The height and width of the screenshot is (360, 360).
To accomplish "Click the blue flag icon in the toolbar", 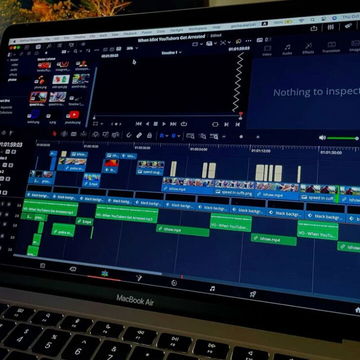I will 162,136.
